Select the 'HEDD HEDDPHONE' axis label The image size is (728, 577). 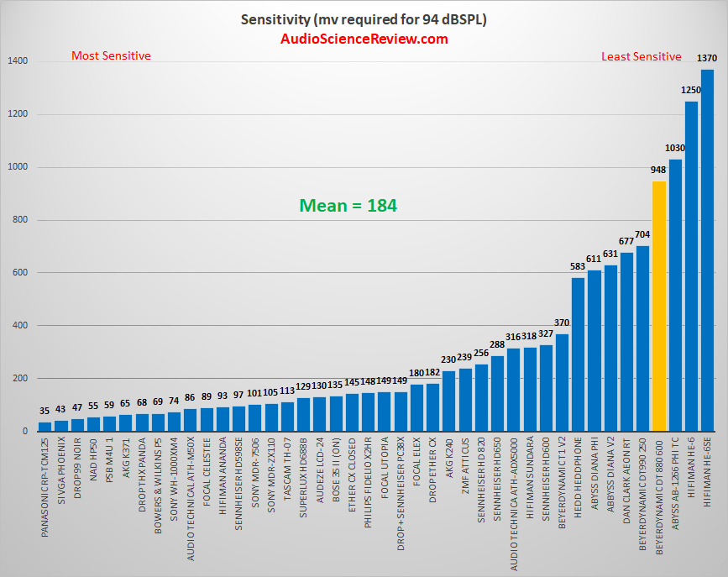[x=578, y=478]
